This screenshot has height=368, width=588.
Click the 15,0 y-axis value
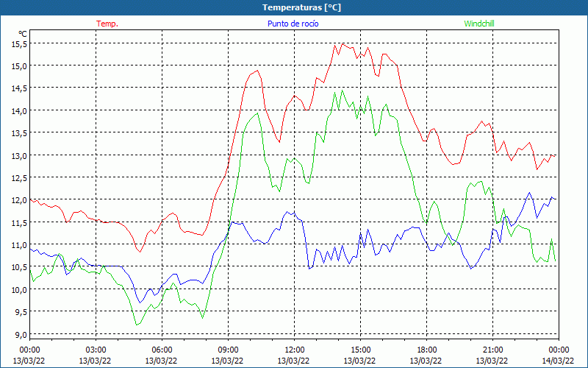coord(20,66)
